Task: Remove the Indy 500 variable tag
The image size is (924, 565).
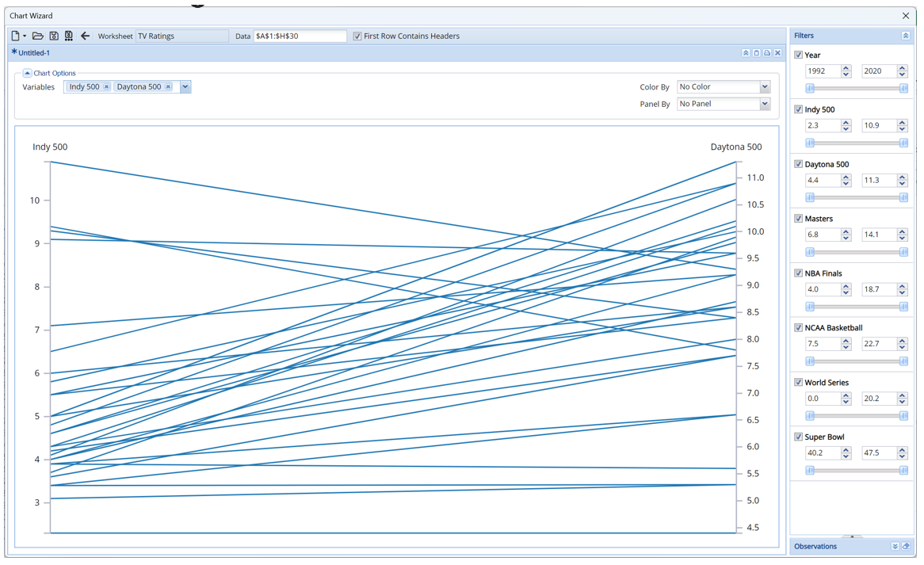Action: click(x=106, y=87)
